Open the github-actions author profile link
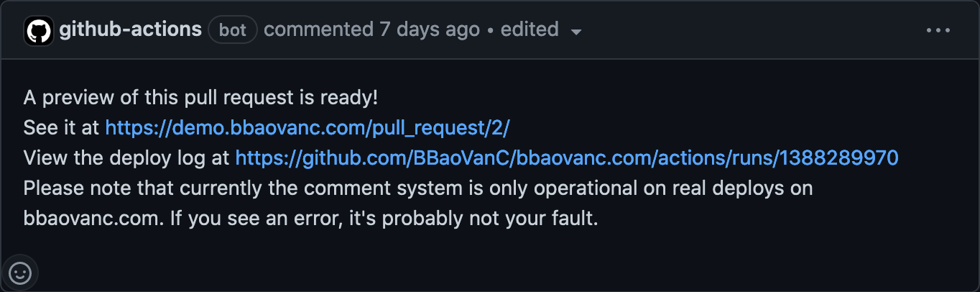Image resolution: width=980 pixels, height=292 pixels. [x=130, y=29]
